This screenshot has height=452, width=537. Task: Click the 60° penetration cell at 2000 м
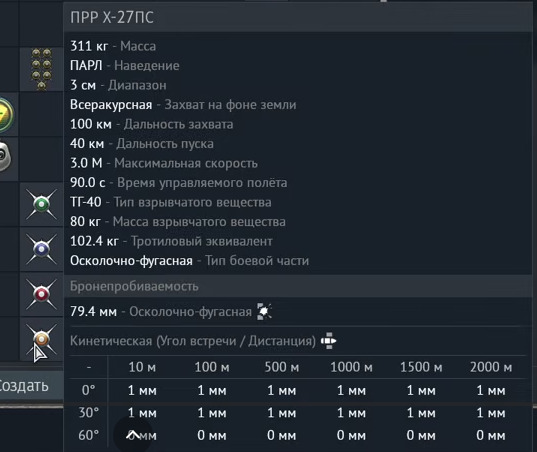491,435
